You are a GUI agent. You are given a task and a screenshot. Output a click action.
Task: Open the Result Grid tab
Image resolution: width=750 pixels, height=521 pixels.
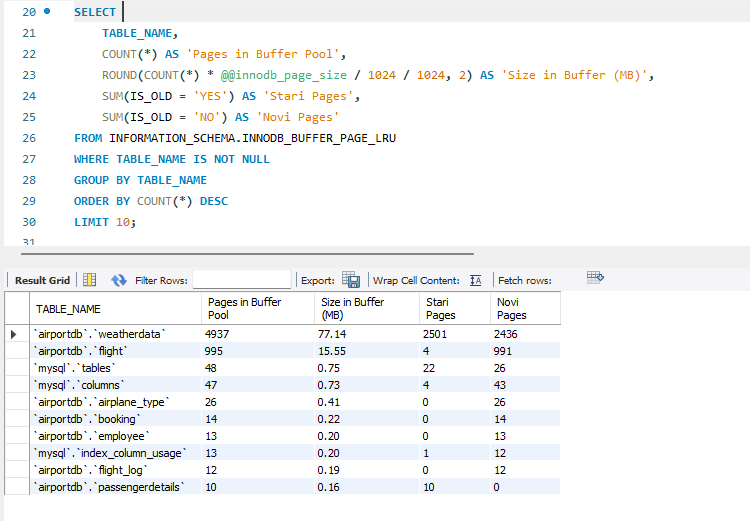42,281
